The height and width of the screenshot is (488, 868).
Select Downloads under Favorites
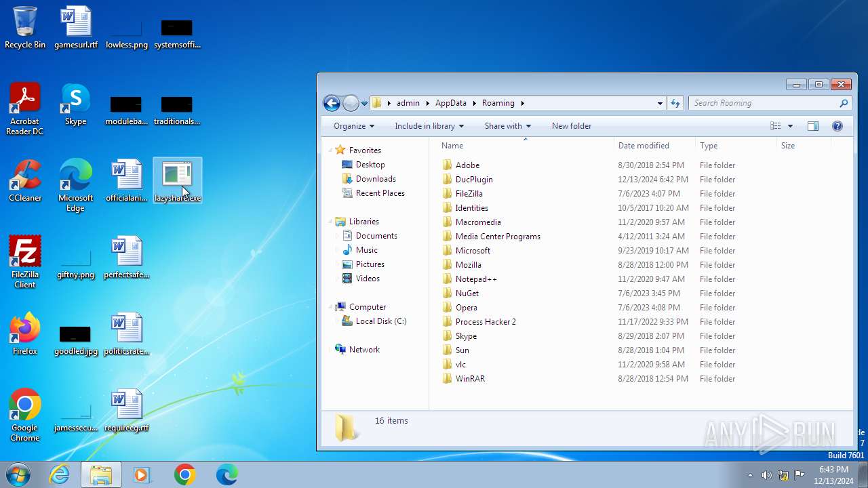point(376,179)
